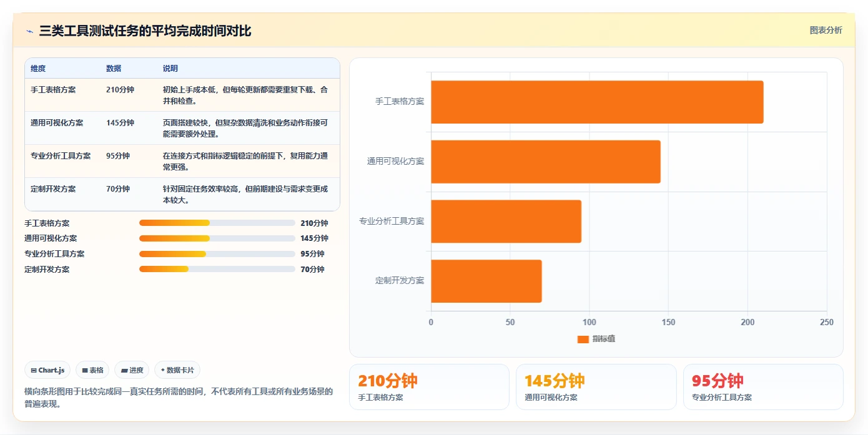Click the 手工表格方案 y-axis label in the chart
Screen dimensions: 868x435
(x=400, y=101)
